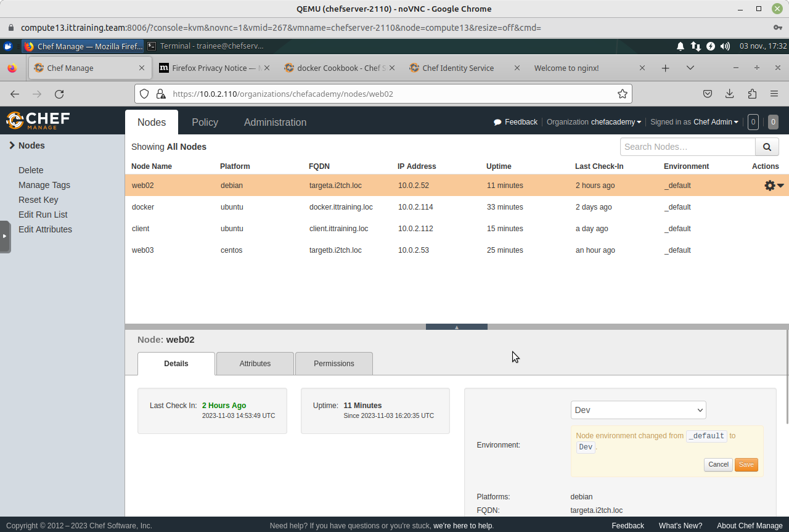The width and height of the screenshot is (789, 532).
Task: Click the shield tracking protection icon
Action: pos(144,94)
